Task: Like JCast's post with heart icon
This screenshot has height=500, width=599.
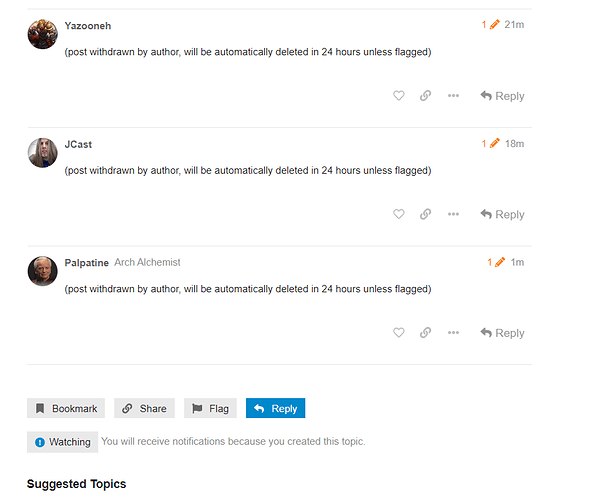Action: tap(398, 214)
